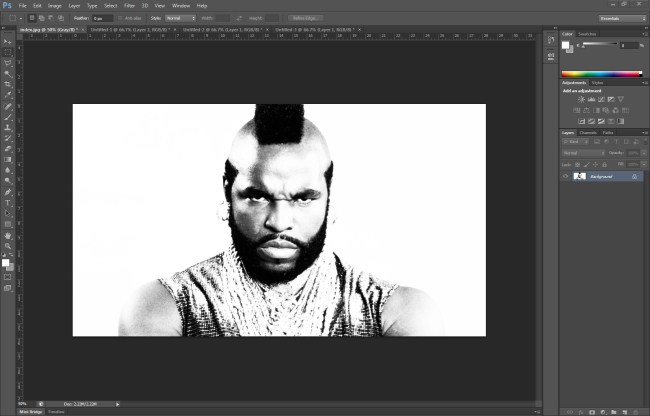Open the Mini Bridge panel tab
650x416 pixels.
(31, 411)
